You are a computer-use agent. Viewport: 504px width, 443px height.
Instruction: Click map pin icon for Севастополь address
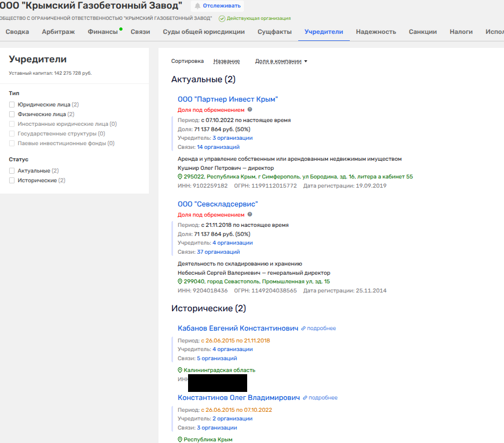[x=181, y=281]
